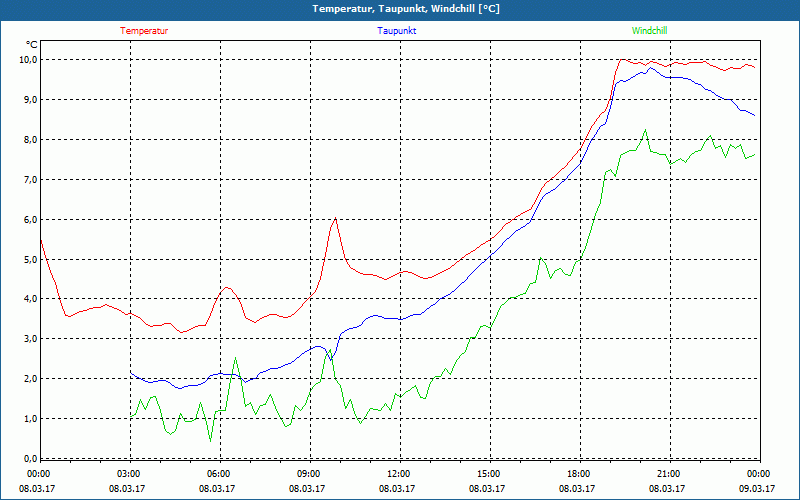Click the red Temperatur legend label

[144, 31]
